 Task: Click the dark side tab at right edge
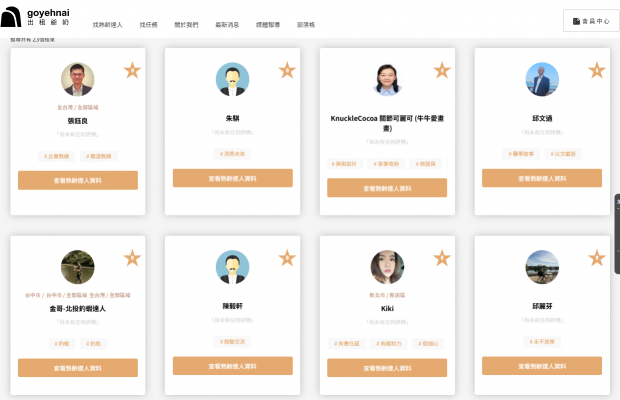pyautogui.click(x=616, y=228)
